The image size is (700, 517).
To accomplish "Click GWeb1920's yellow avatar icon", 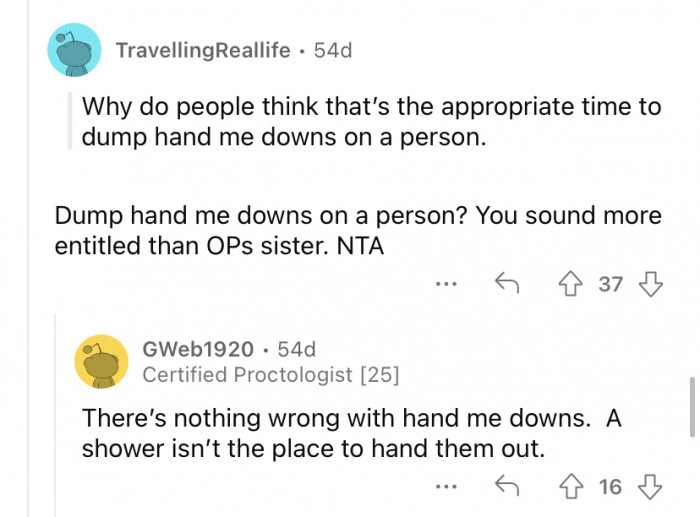I will pyautogui.click(x=101, y=361).
